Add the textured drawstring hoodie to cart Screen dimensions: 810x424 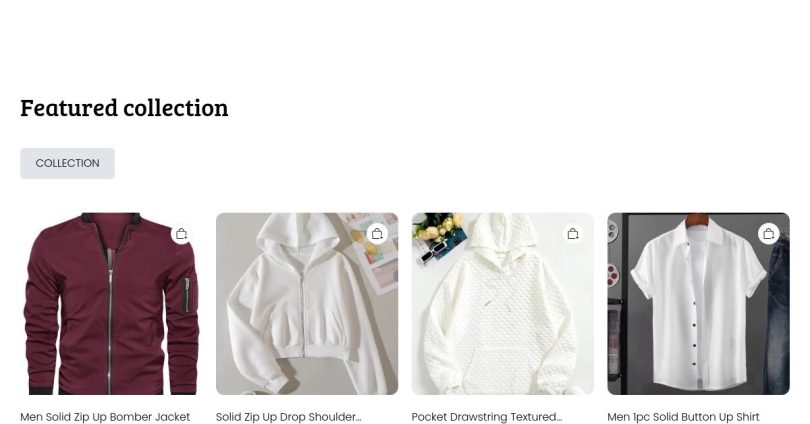point(573,234)
